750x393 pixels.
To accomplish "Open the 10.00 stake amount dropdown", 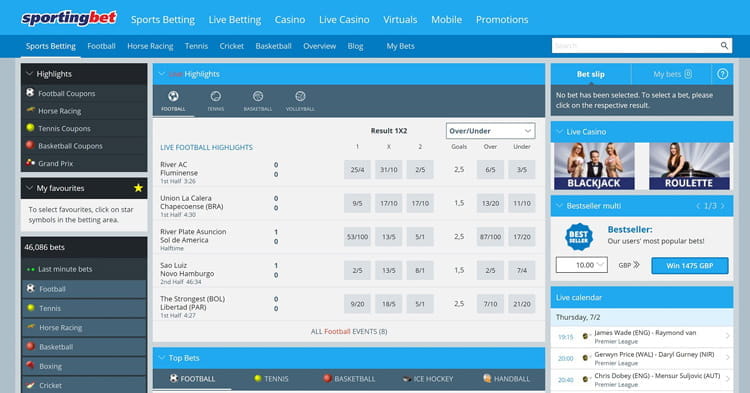I will pos(582,265).
